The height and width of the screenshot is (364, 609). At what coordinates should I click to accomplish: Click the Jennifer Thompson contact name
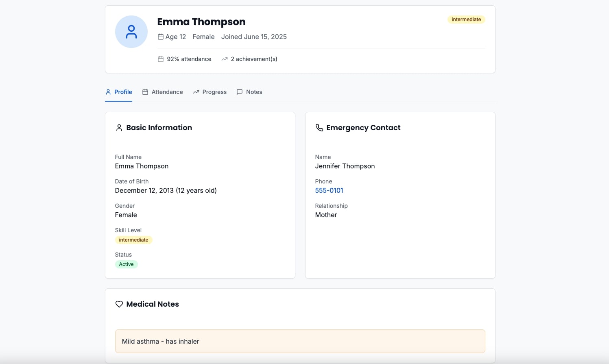[x=345, y=166]
